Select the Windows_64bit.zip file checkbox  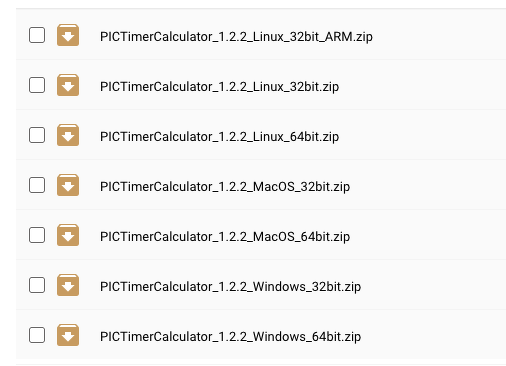[37, 335]
